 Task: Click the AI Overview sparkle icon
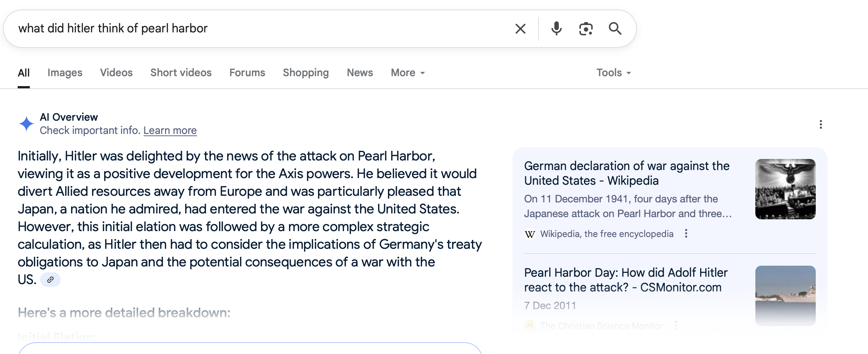[x=27, y=124]
